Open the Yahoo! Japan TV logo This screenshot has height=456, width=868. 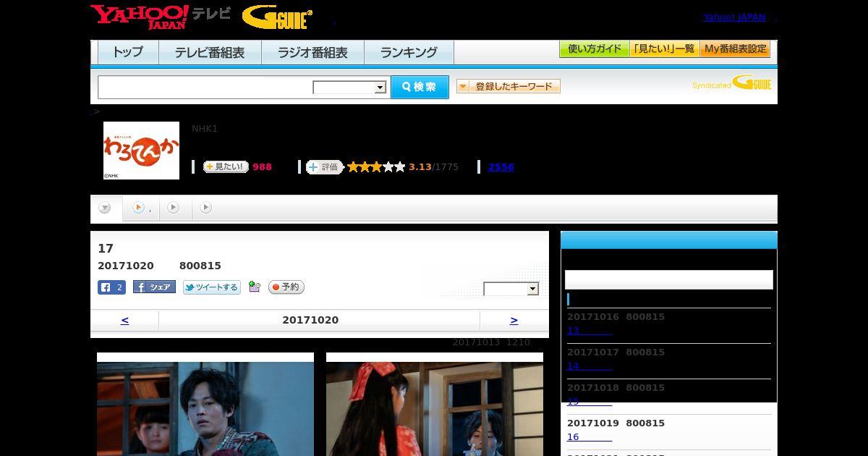click(x=161, y=17)
